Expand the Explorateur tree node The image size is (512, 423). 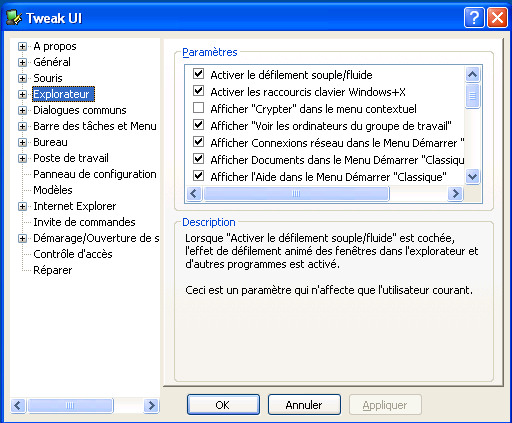22,94
